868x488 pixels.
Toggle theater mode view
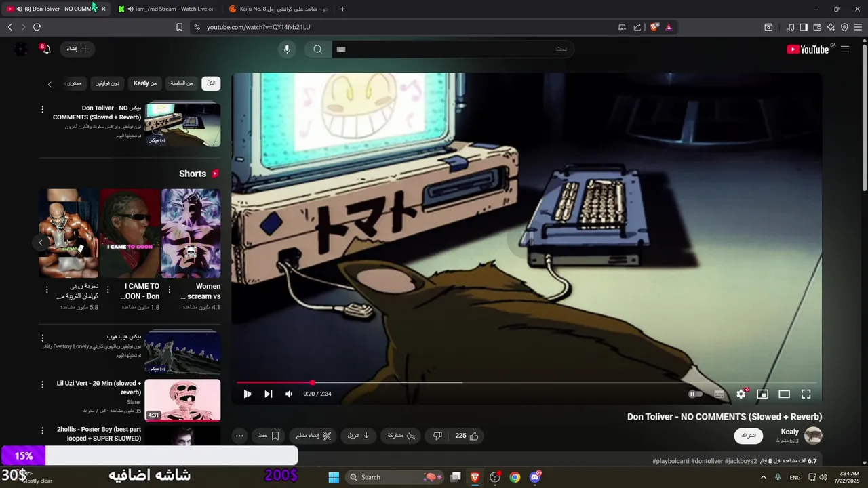[x=784, y=394]
